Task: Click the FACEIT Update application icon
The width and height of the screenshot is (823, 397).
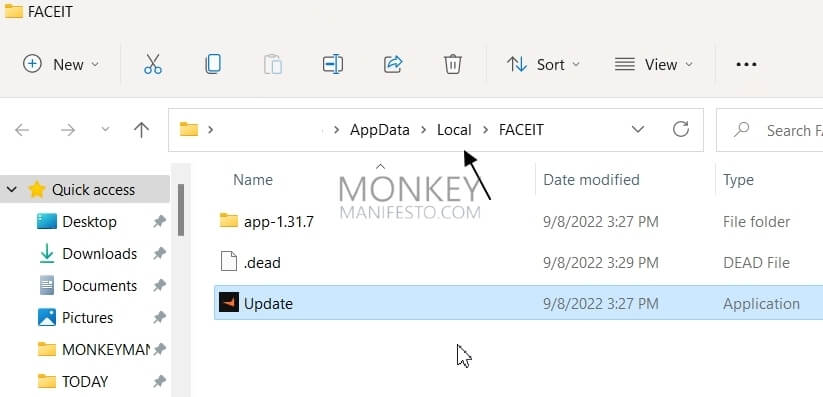Action: tap(228, 302)
